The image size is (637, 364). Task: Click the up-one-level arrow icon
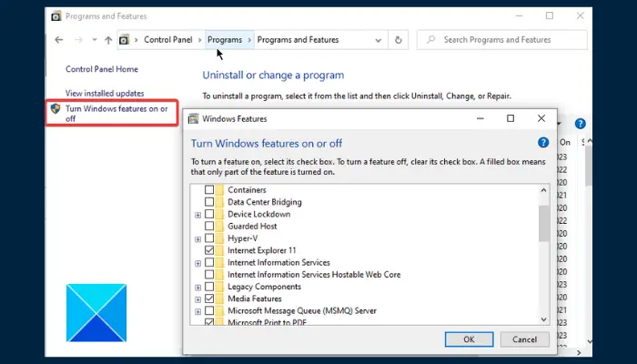[108, 40]
